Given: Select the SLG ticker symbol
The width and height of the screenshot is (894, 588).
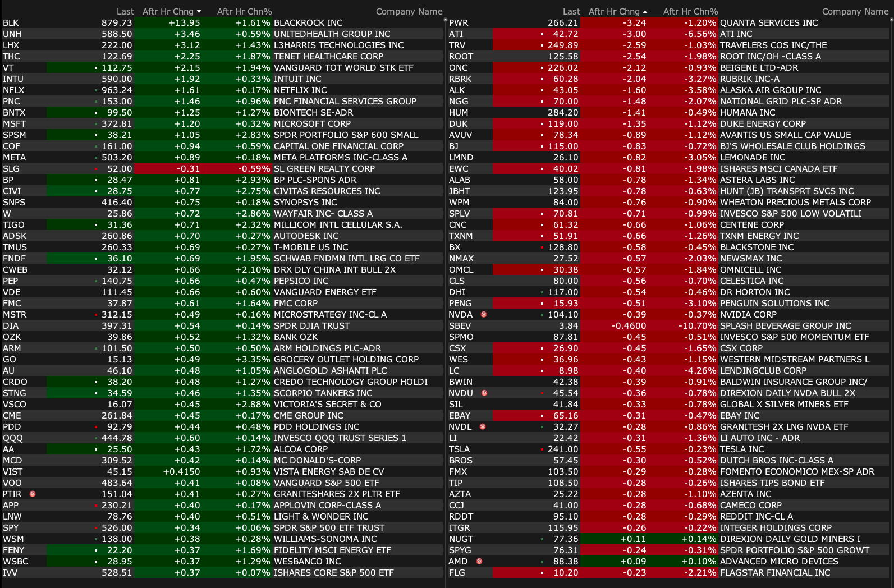Looking at the screenshot, I should (x=11, y=169).
